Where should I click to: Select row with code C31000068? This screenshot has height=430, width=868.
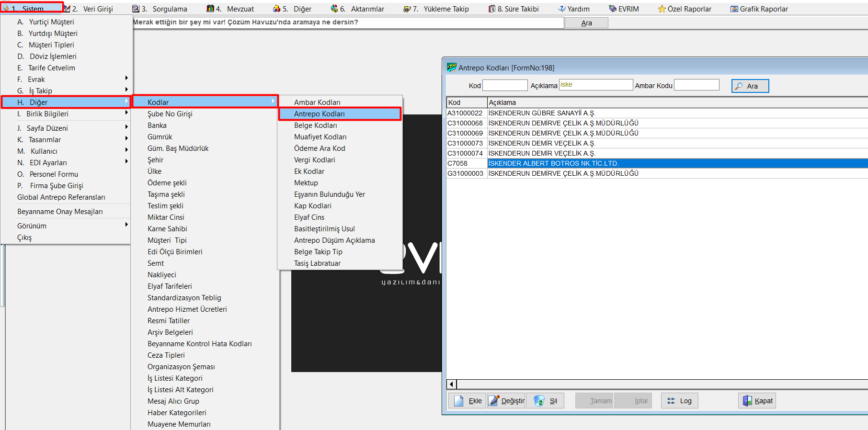(x=657, y=123)
